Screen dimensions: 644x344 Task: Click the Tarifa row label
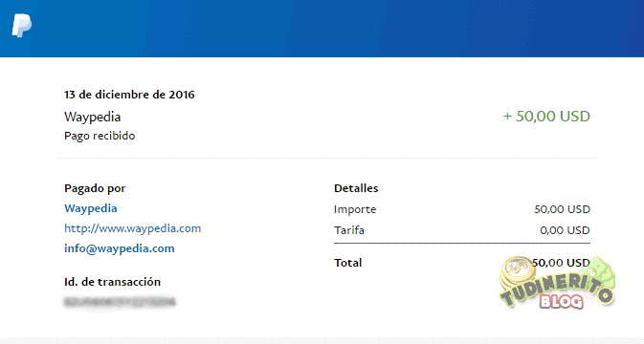[x=349, y=230]
